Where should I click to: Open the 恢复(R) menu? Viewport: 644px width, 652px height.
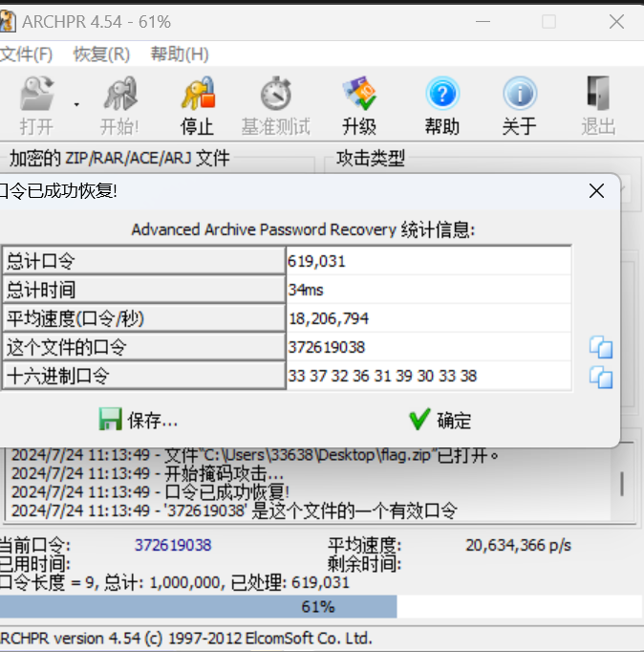point(101,54)
